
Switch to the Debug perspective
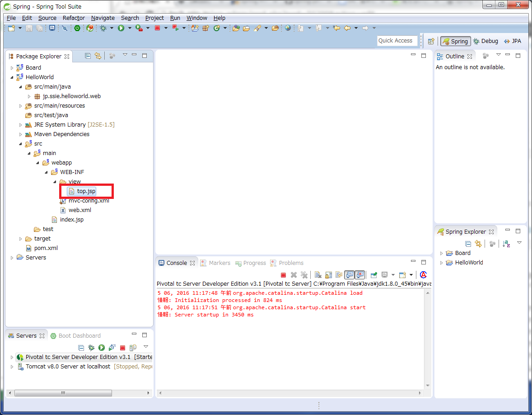pos(485,41)
